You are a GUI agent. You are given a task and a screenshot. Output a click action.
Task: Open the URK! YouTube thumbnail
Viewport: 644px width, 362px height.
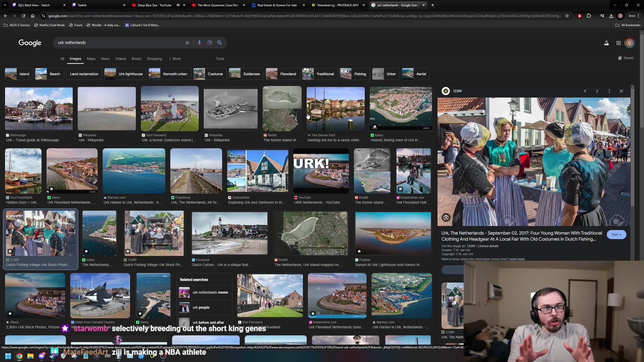321,171
